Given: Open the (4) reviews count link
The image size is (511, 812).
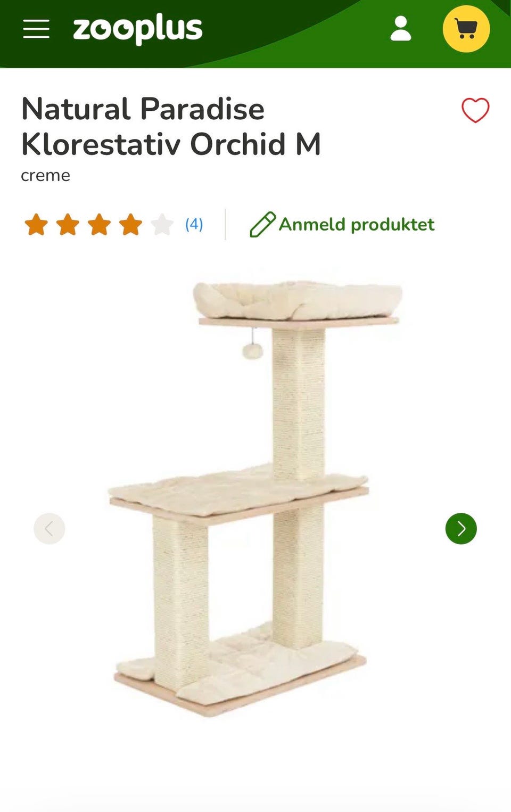Looking at the screenshot, I should pyautogui.click(x=194, y=224).
